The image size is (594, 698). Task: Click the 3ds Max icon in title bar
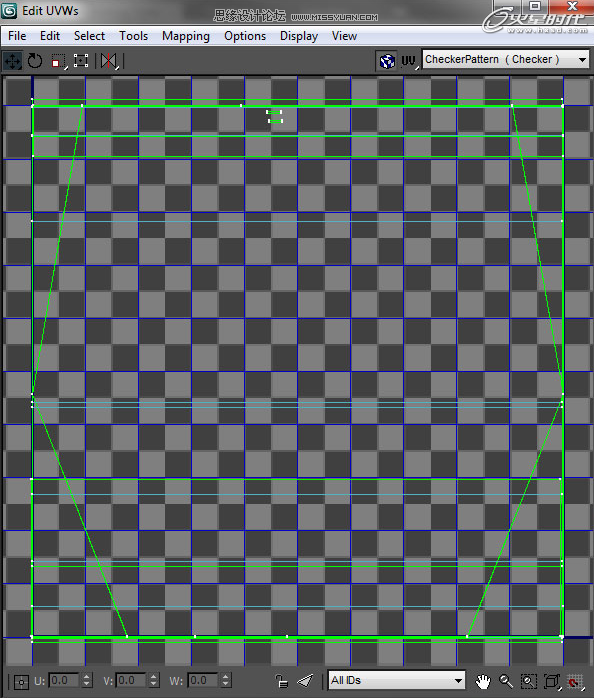click(9, 11)
